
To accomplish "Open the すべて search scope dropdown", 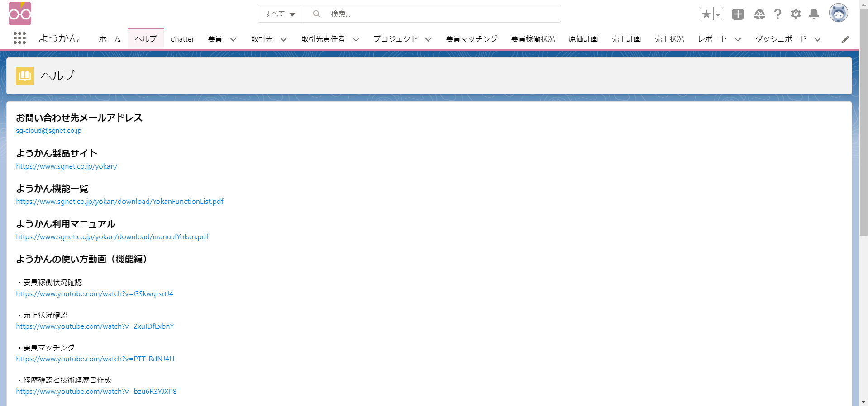I will click(x=280, y=14).
